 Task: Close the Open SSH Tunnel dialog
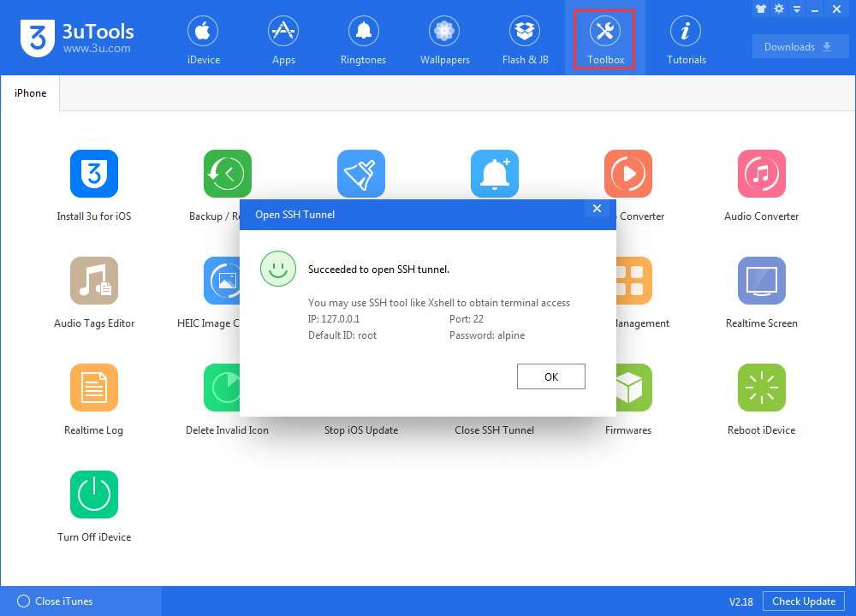coord(597,209)
